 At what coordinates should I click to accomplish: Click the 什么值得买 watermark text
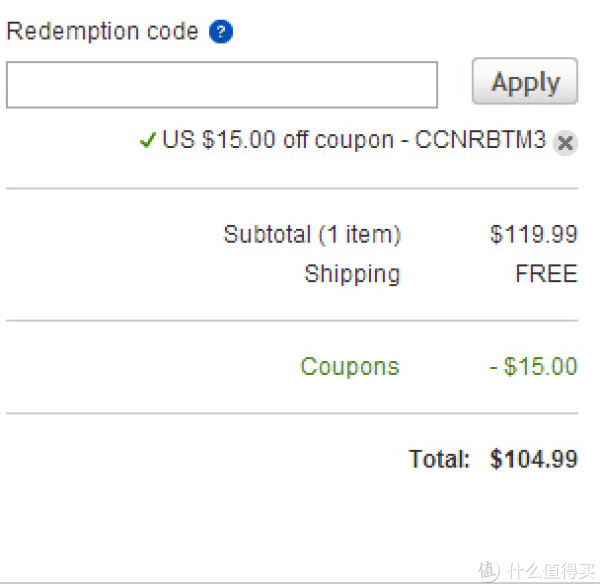tap(552, 571)
